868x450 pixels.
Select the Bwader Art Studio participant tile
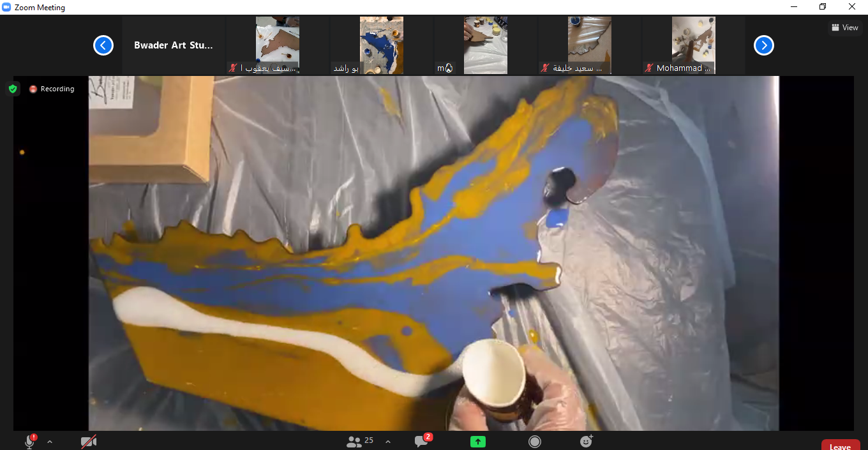pyautogui.click(x=173, y=45)
